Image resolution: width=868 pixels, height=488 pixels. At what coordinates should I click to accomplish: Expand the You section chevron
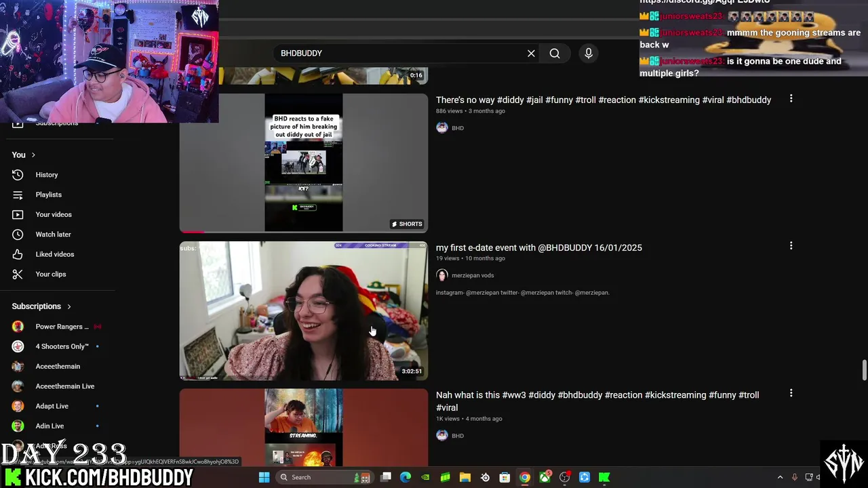[33, 155]
